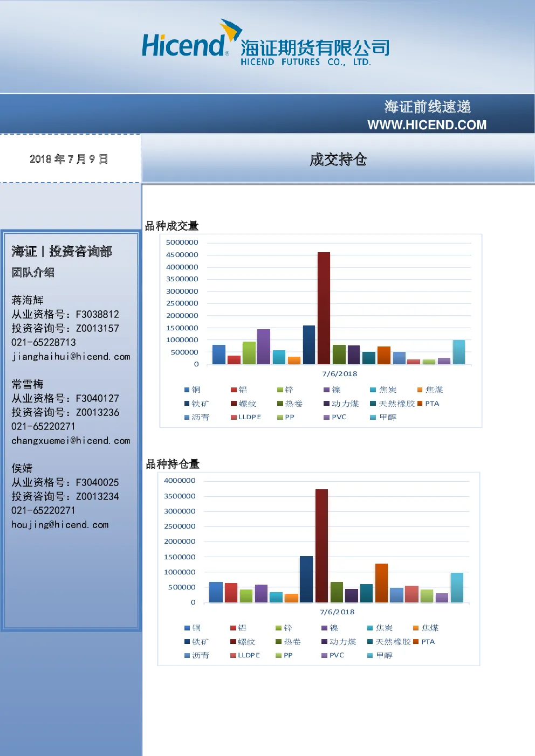Click the PVC legend entry in 品种持仓量 chart
The height and width of the screenshot is (756, 535).
(333, 656)
